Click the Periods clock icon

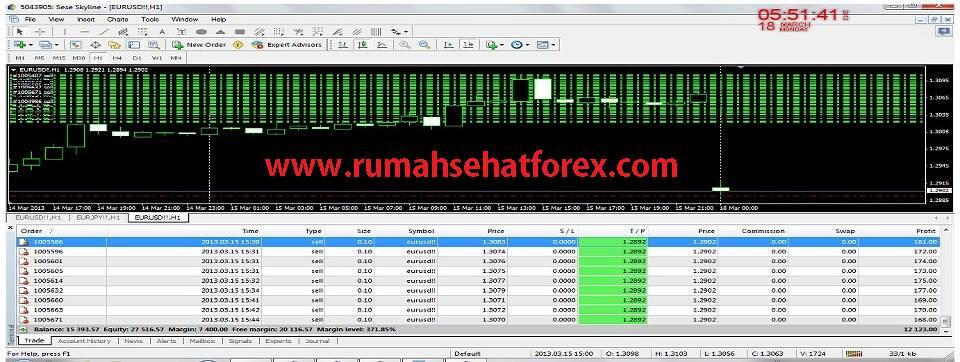[x=516, y=45]
